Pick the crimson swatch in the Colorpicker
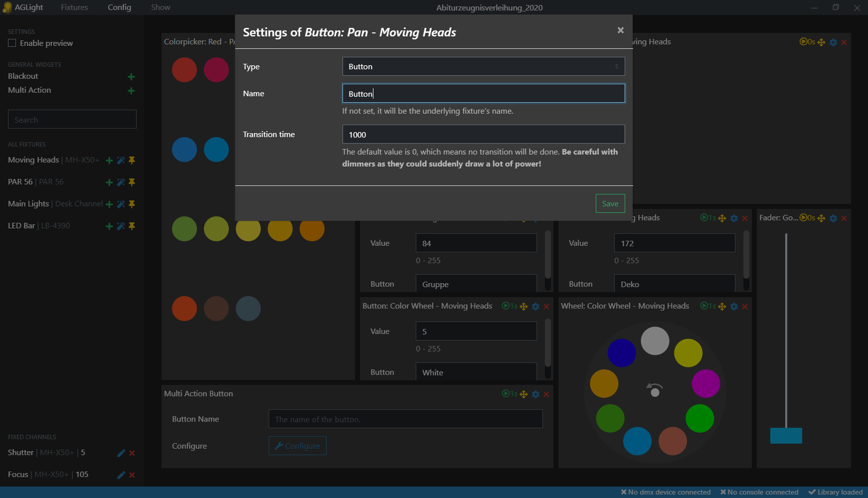This screenshot has height=498, width=868. pos(216,70)
